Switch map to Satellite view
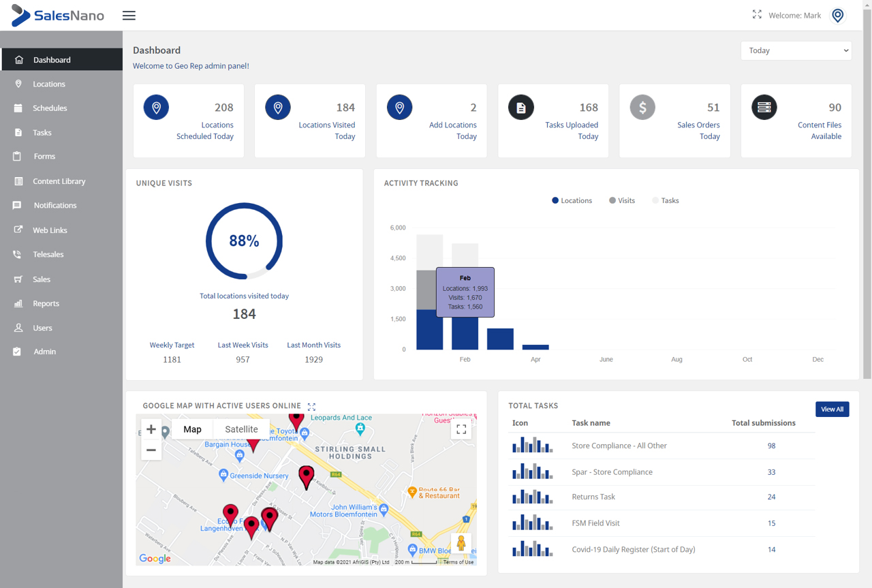Image resolution: width=872 pixels, height=588 pixels. 241,429
